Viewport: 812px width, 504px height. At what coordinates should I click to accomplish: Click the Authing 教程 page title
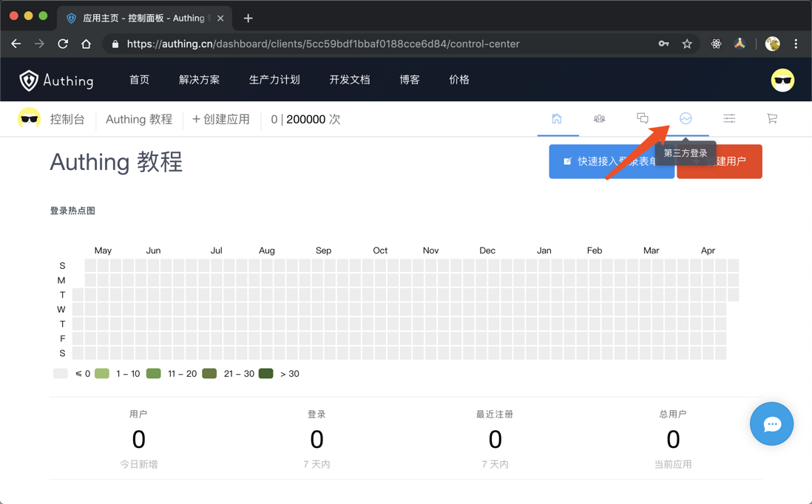(x=116, y=162)
